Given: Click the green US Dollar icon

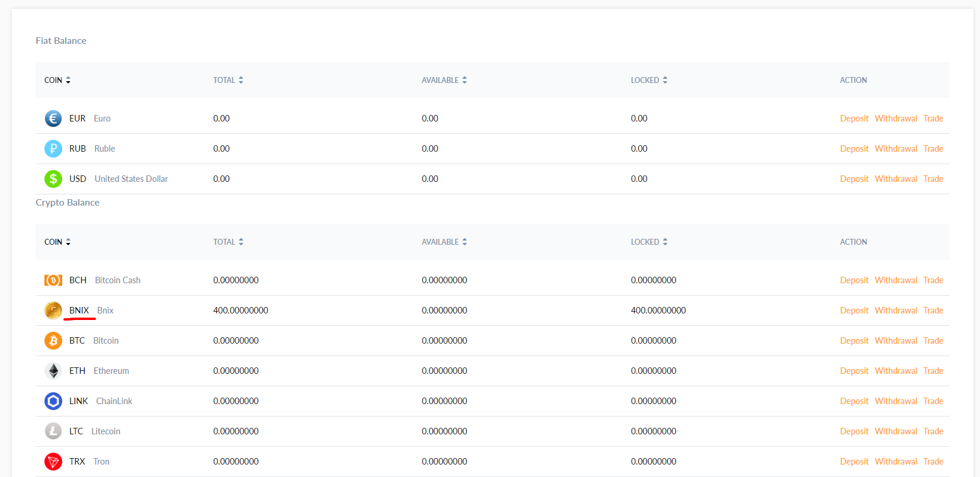Looking at the screenshot, I should [53, 179].
